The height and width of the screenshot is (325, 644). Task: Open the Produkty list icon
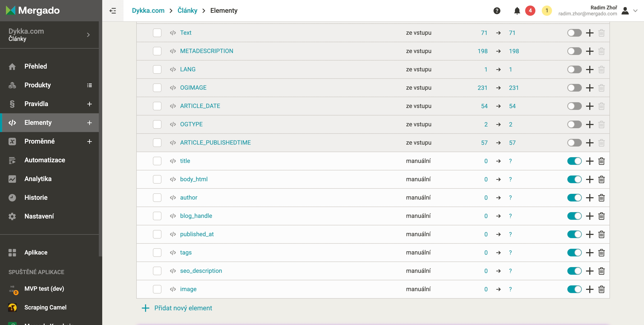coord(89,85)
